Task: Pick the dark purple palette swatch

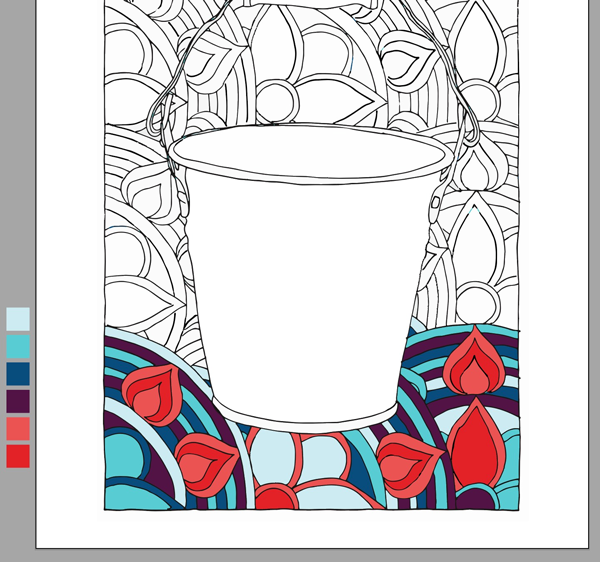Action: tap(18, 401)
